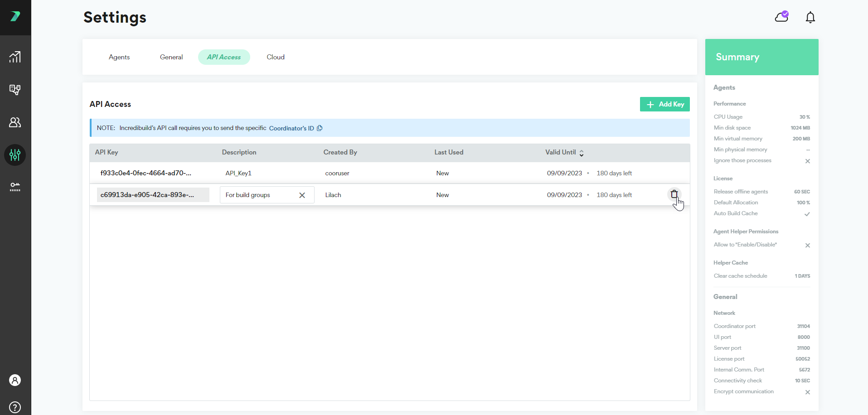The width and height of the screenshot is (868, 415).
Task: Open the user profile icon
Action: coord(15,380)
